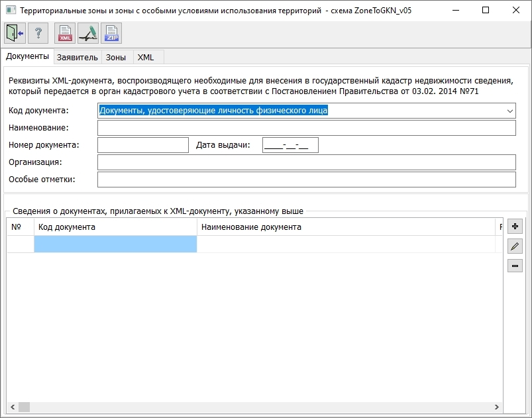Remove attached document with minus button

(x=515, y=266)
